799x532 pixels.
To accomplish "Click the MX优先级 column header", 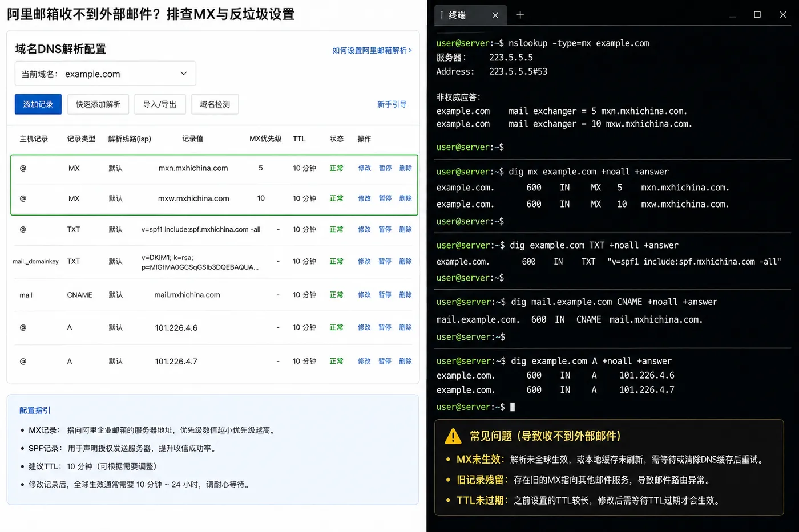I will click(x=265, y=139).
